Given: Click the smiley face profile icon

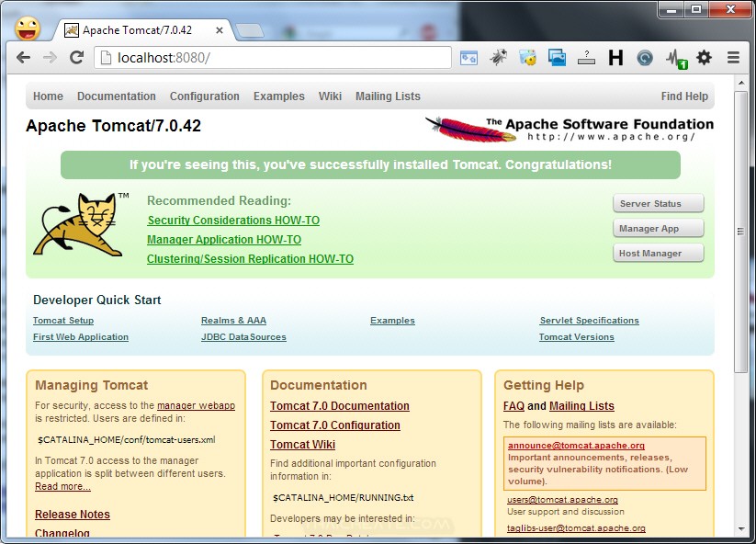Looking at the screenshot, I should coord(27,28).
